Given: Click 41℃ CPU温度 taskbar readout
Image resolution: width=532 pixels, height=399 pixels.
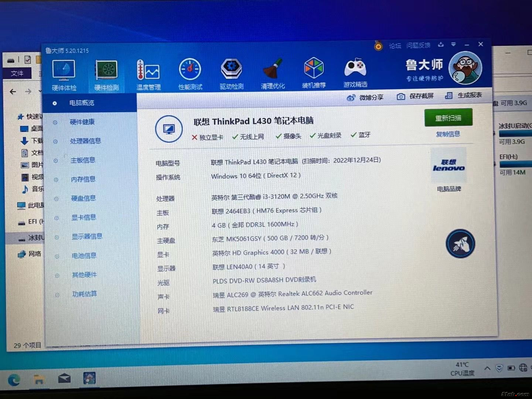Looking at the screenshot, I should coord(462,369).
